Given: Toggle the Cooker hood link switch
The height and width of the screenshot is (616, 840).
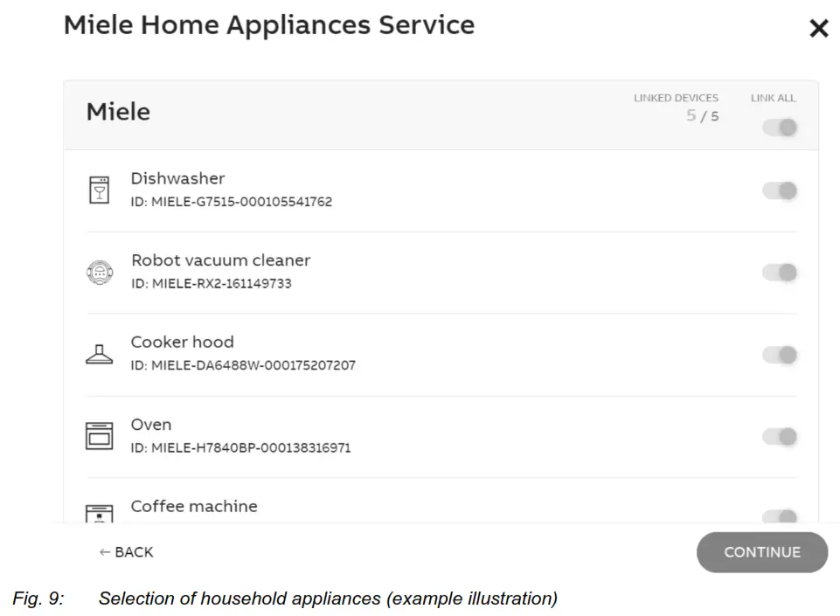Looking at the screenshot, I should click(778, 355).
